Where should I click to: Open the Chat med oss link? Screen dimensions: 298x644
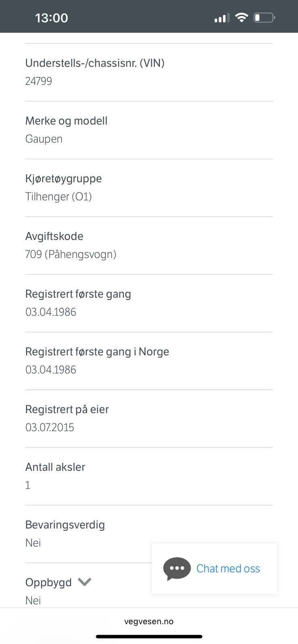pos(228,568)
